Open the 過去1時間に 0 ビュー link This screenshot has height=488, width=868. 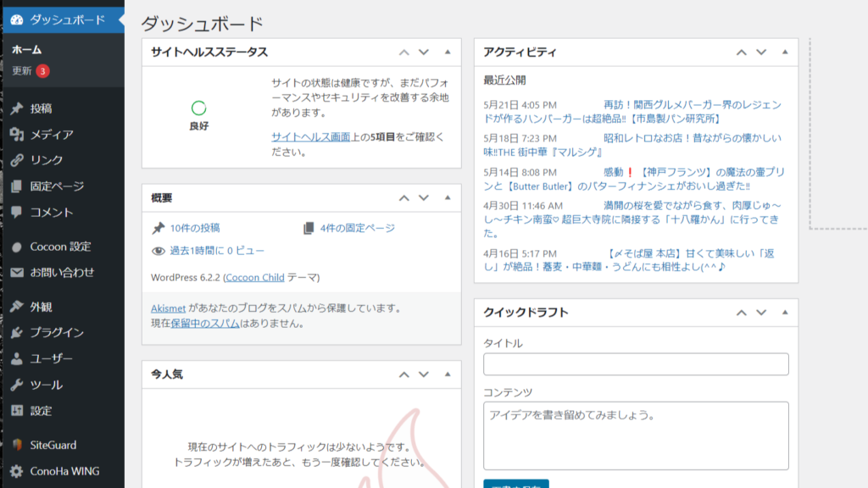[217, 251]
